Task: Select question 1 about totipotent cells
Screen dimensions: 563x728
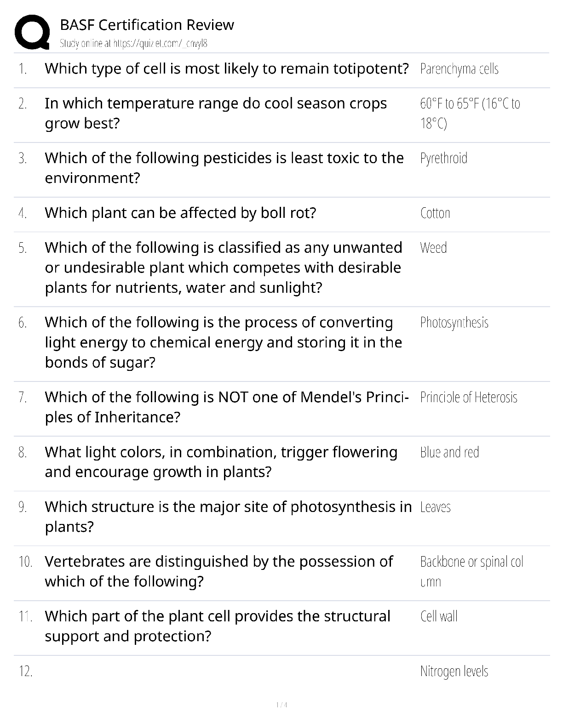Action: click(227, 68)
